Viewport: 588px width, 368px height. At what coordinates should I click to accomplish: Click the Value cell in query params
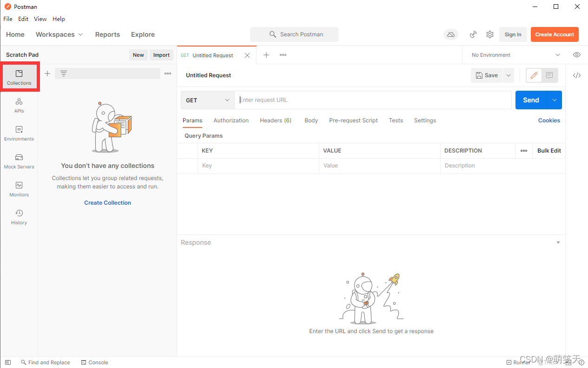pyautogui.click(x=380, y=166)
